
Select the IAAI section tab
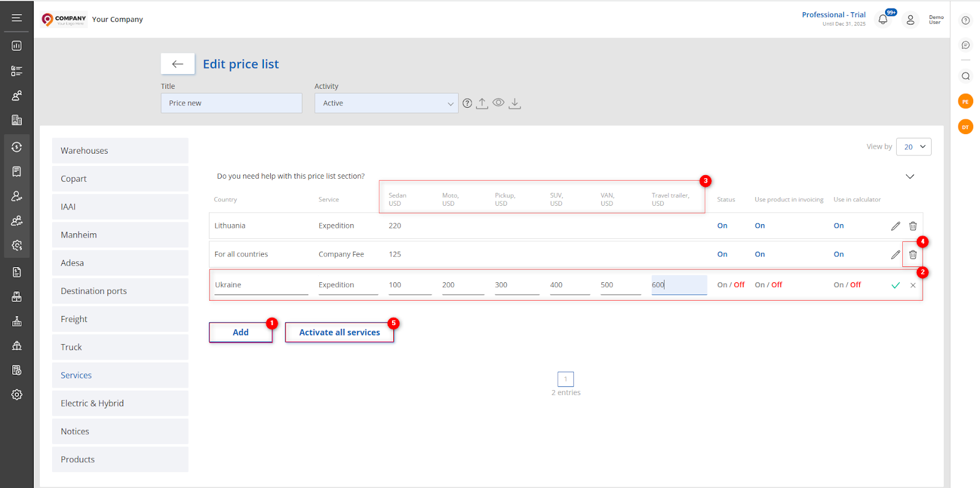pyautogui.click(x=120, y=207)
